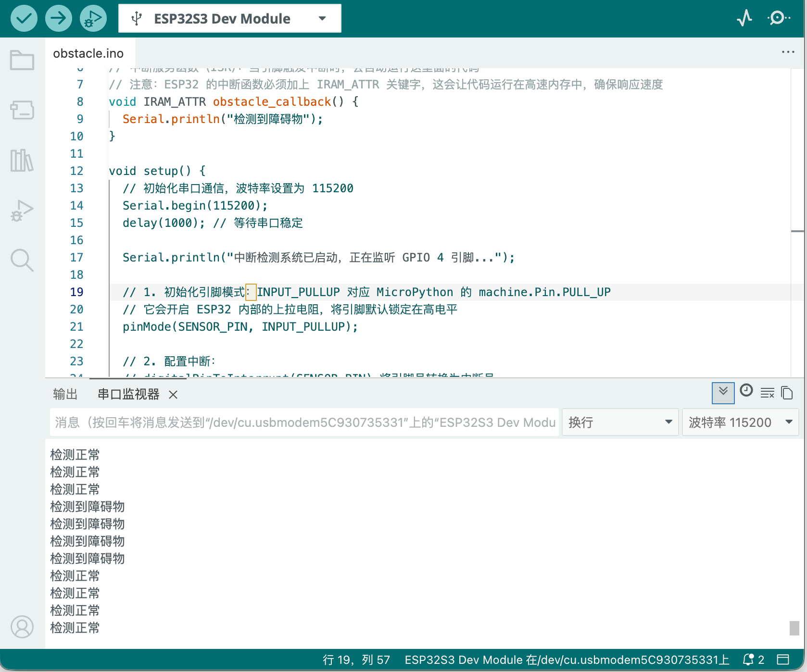
Task: Close the 串口监视器 tab
Action: (173, 395)
